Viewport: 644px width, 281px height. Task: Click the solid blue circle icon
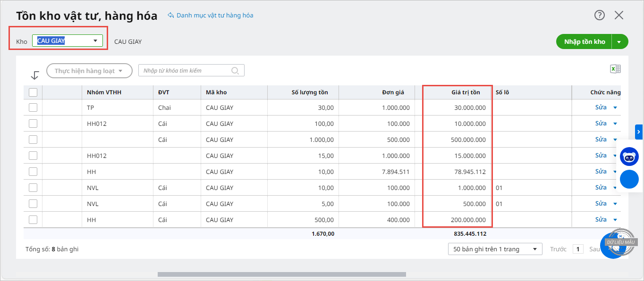coord(629,179)
